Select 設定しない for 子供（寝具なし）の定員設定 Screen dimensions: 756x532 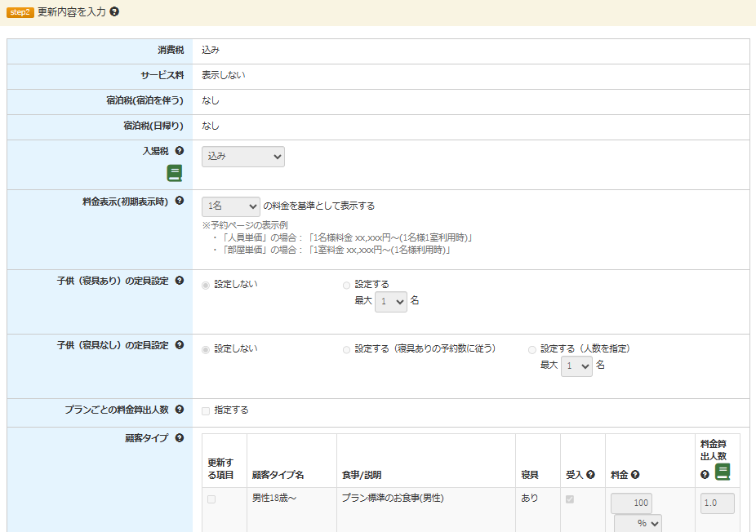[x=206, y=350]
